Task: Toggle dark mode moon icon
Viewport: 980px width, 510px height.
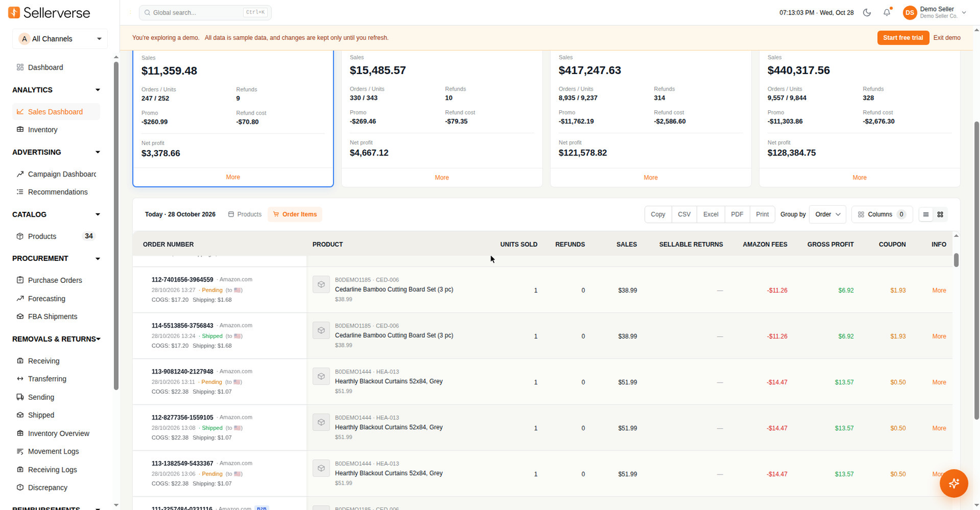Action: coord(867,12)
